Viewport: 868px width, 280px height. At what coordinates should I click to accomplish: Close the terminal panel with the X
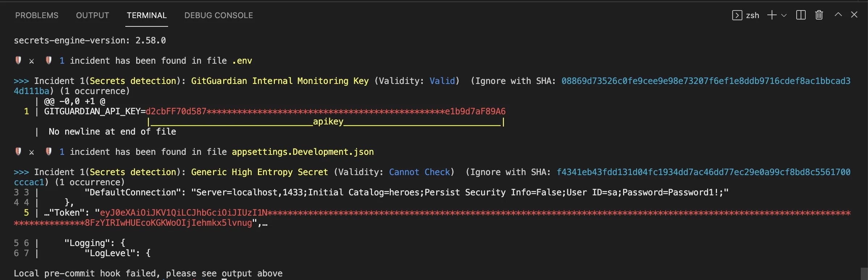(855, 15)
